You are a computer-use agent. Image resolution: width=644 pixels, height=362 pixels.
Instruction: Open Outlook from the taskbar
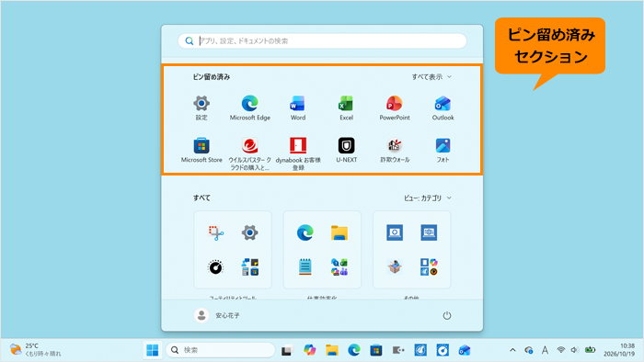coord(465,350)
